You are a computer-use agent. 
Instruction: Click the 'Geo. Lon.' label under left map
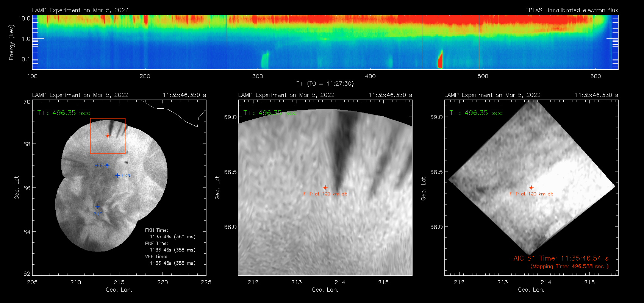(x=119, y=290)
